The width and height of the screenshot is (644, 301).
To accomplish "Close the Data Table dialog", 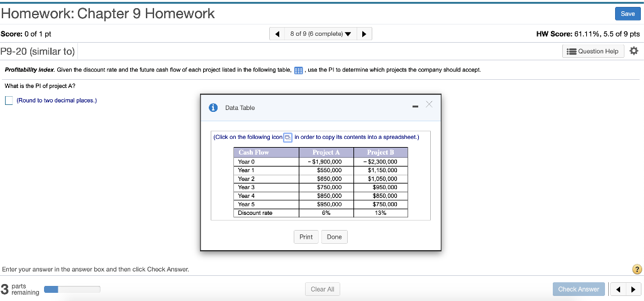I will point(429,104).
